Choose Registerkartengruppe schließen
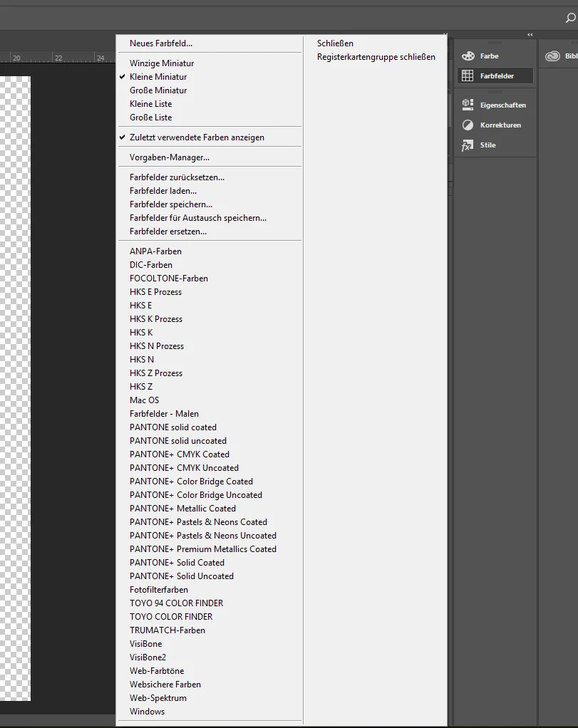The height and width of the screenshot is (728, 578). point(376,57)
